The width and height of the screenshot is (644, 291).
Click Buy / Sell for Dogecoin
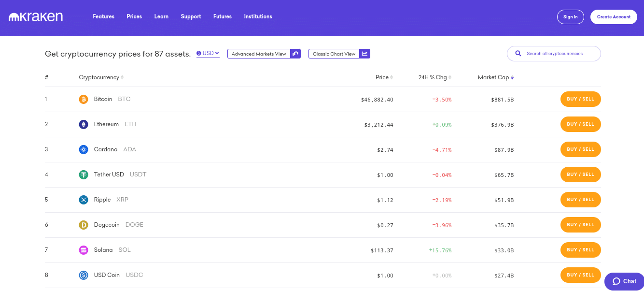coord(581,225)
